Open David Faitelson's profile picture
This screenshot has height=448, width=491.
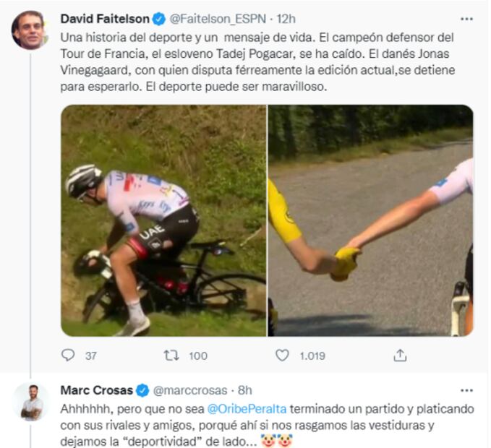[x=30, y=30]
